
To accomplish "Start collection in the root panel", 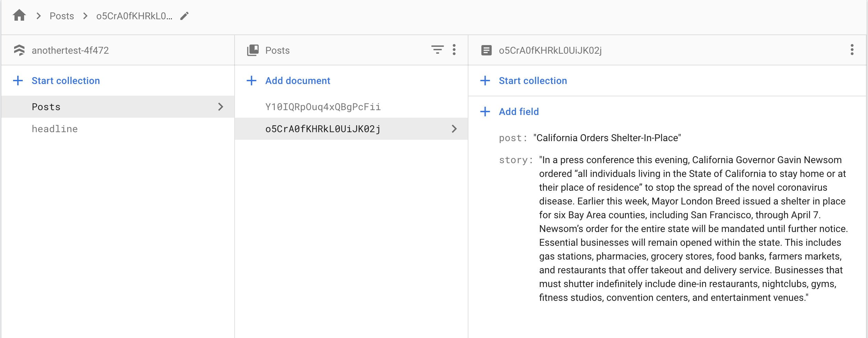I will (x=65, y=81).
